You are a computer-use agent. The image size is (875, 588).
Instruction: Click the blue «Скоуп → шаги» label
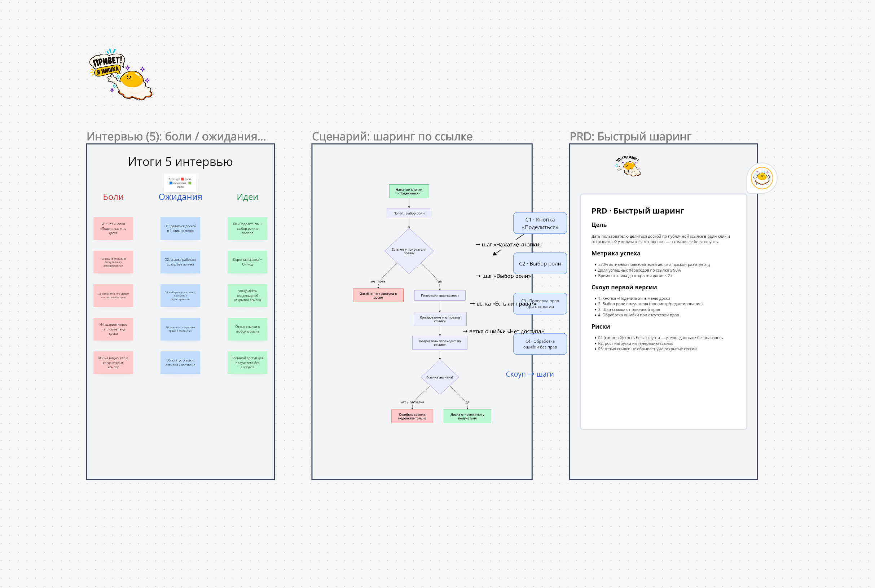point(529,374)
